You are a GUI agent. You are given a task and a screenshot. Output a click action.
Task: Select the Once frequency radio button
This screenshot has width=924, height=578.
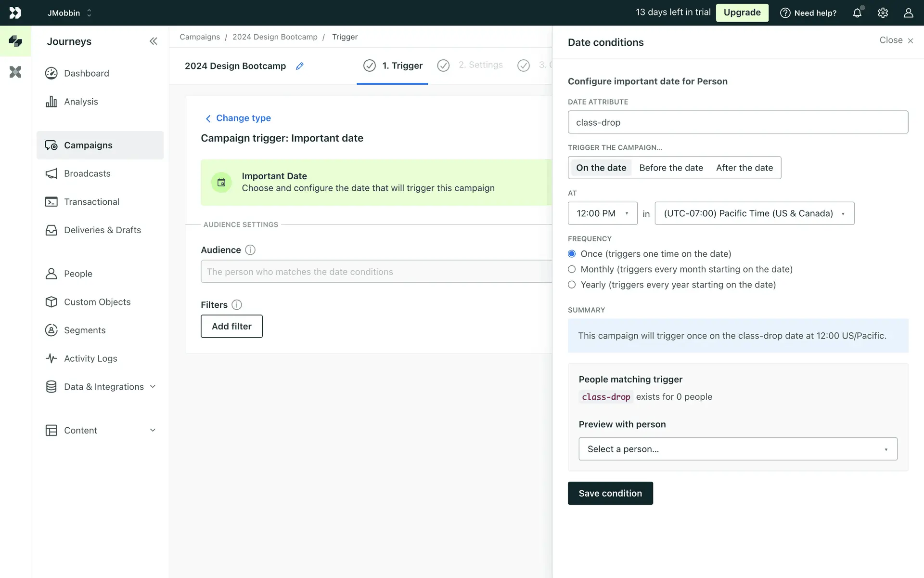pyautogui.click(x=572, y=254)
